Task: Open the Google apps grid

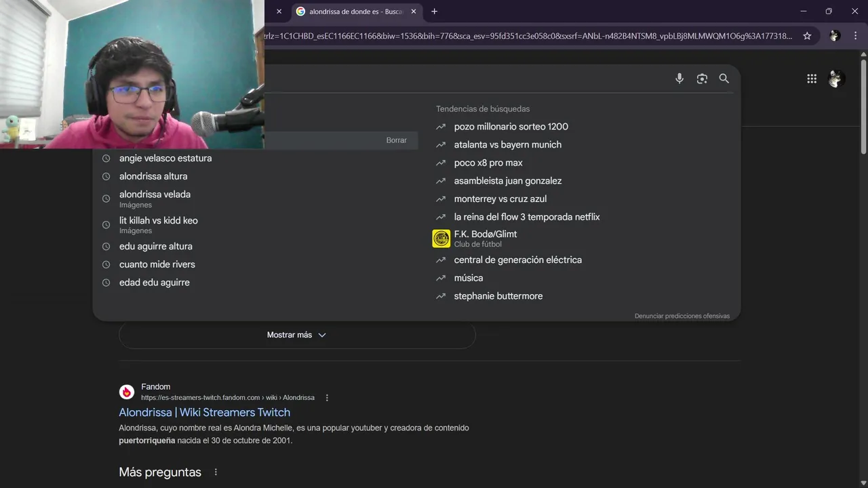Action: pos(812,79)
